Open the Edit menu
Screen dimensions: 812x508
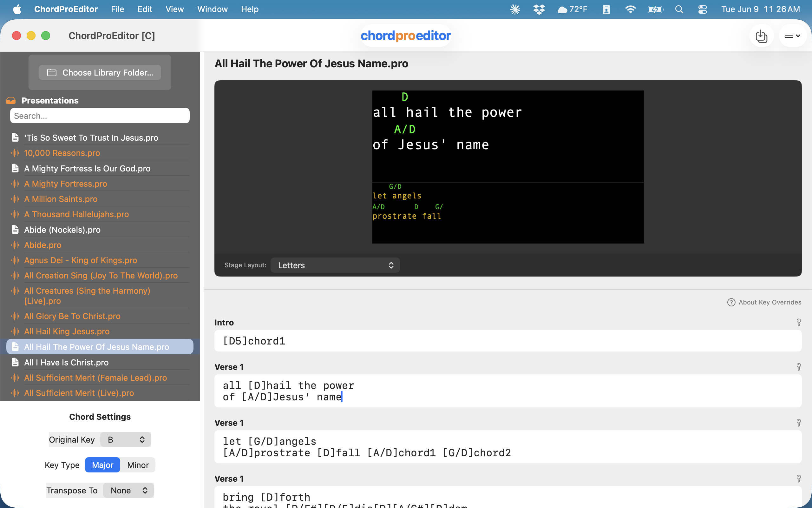coord(145,9)
